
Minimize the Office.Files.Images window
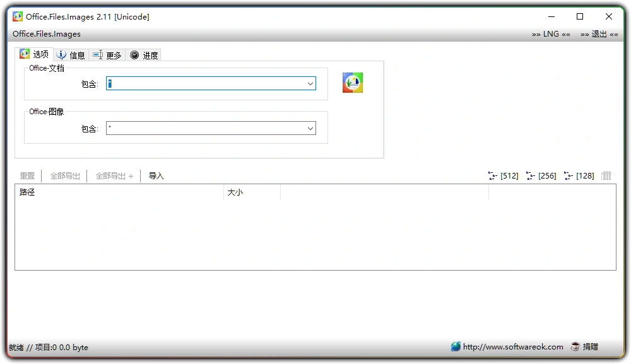click(x=551, y=16)
